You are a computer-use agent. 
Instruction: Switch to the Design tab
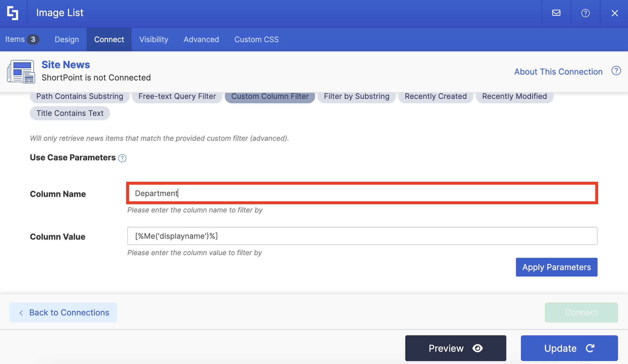pos(67,39)
